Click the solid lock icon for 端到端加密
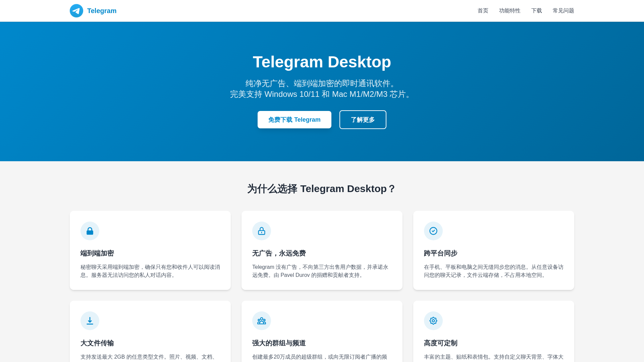The width and height of the screenshot is (644, 362). pyautogui.click(x=90, y=231)
